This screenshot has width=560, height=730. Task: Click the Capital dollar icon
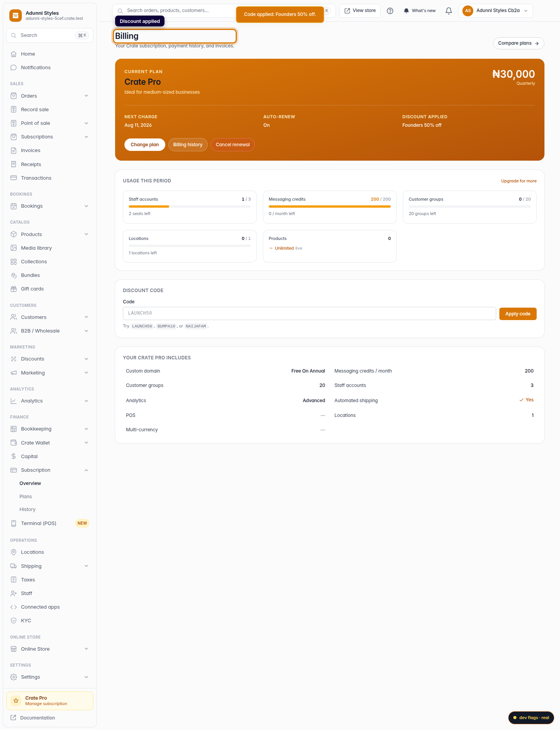[14, 457]
